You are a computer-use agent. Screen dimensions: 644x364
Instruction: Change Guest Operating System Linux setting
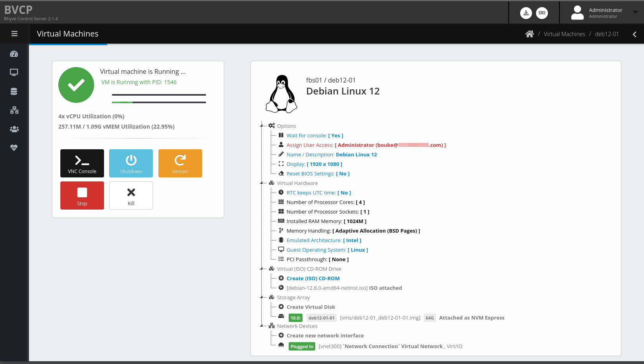pyautogui.click(x=327, y=250)
